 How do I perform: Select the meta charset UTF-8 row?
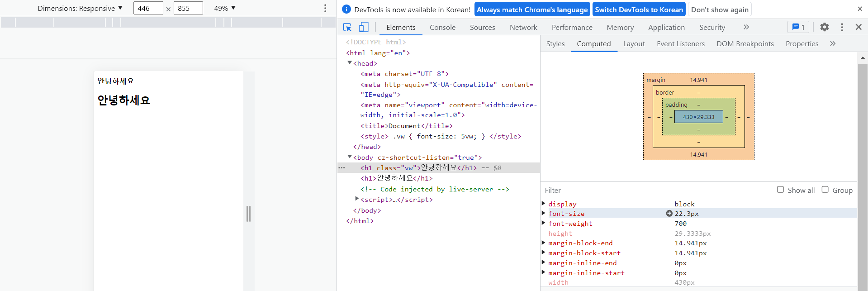point(439,74)
